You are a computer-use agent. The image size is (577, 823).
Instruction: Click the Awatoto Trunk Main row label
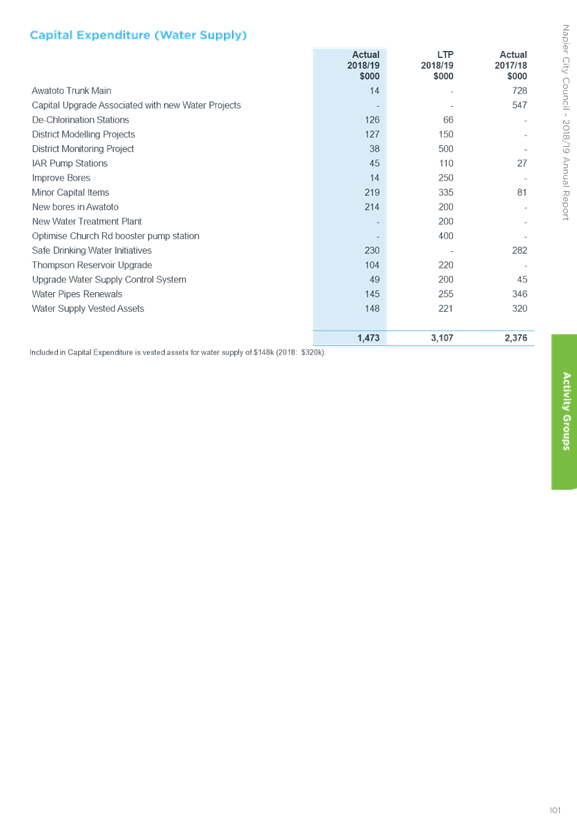(71, 91)
